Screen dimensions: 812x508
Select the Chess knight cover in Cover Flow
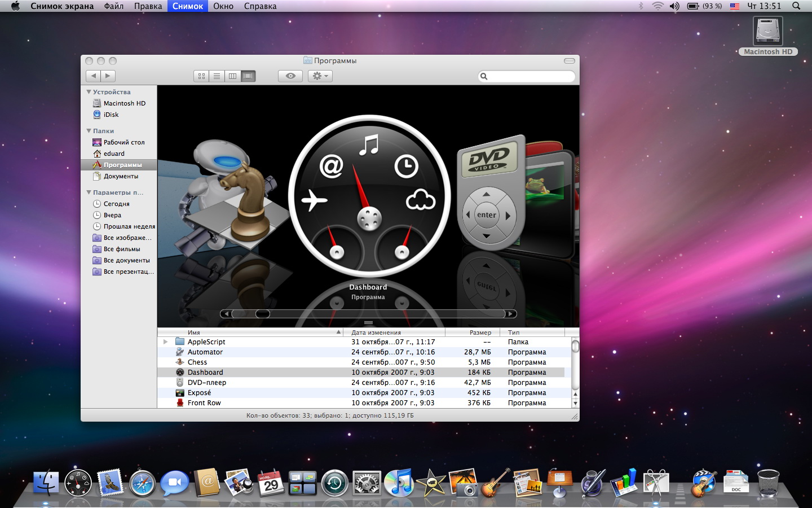click(x=248, y=203)
